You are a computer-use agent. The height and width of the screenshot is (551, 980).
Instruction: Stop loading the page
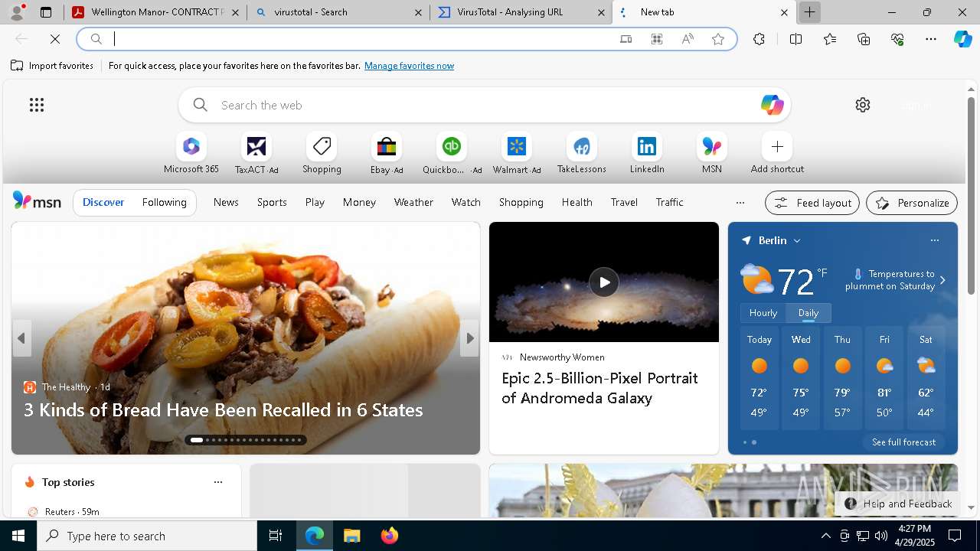55,39
